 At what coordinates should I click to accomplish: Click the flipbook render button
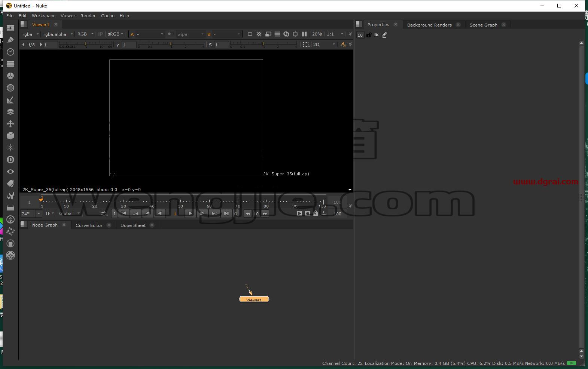[299, 213]
